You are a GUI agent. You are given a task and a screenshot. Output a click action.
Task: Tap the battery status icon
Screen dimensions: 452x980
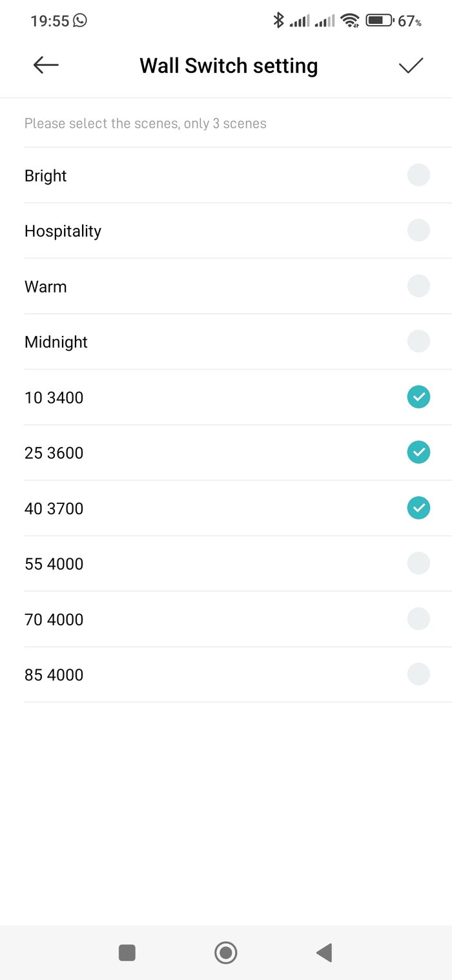pos(380,21)
